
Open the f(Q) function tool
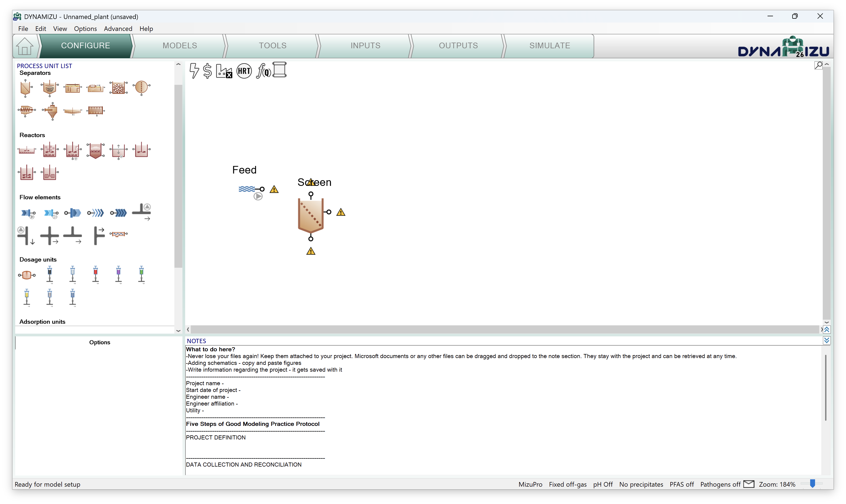pyautogui.click(x=263, y=71)
